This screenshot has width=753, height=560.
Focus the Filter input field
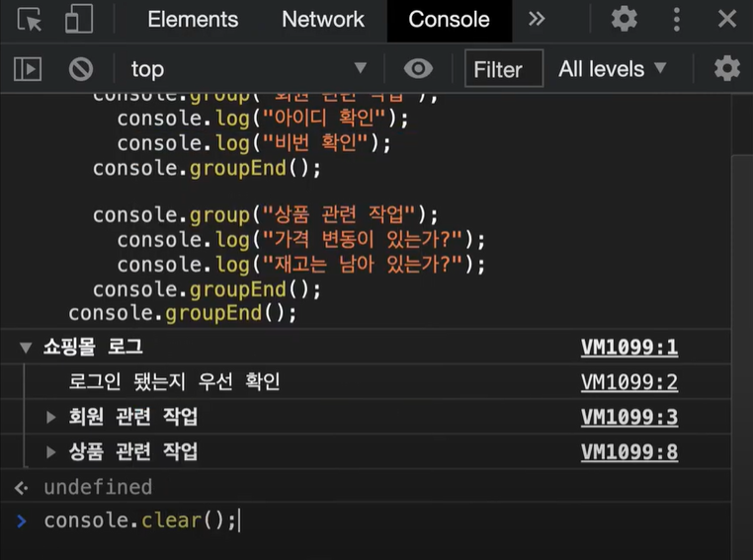point(504,68)
